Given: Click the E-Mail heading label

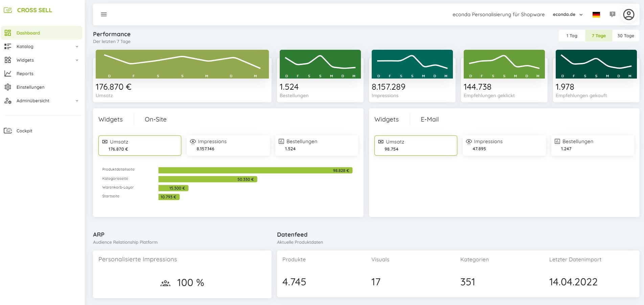Looking at the screenshot, I should coord(430,119).
